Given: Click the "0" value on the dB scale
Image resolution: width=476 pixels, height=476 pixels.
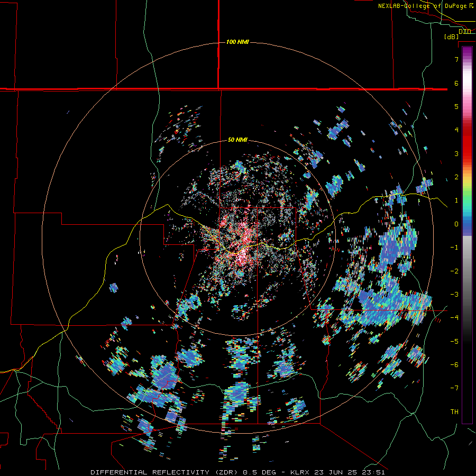Looking at the screenshot, I should coord(456,224).
